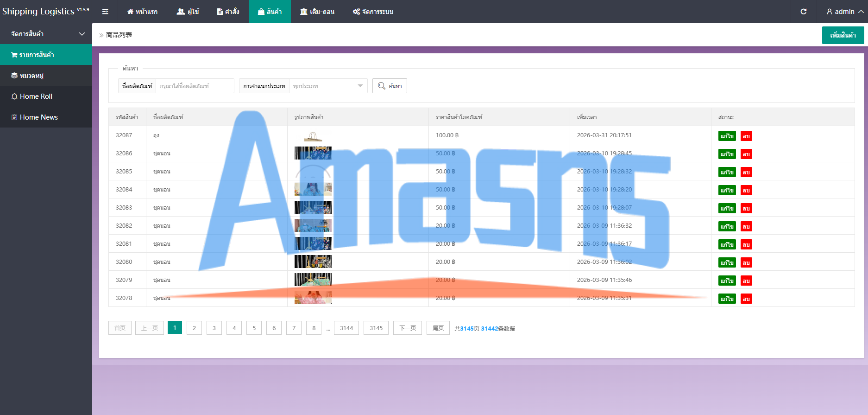Open หมวดหมู่ categories in sidebar
The width and height of the screenshot is (868, 415).
46,76
